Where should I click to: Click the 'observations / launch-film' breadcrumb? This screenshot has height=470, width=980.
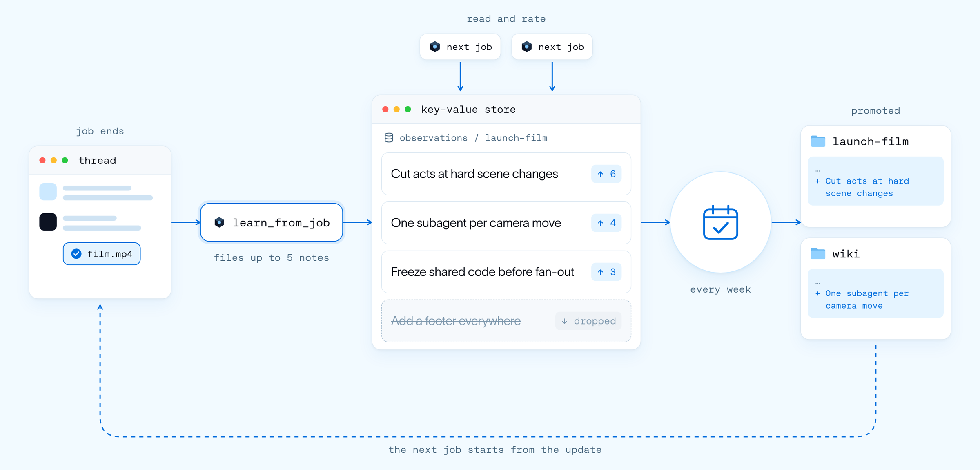click(x=473, y=138)
